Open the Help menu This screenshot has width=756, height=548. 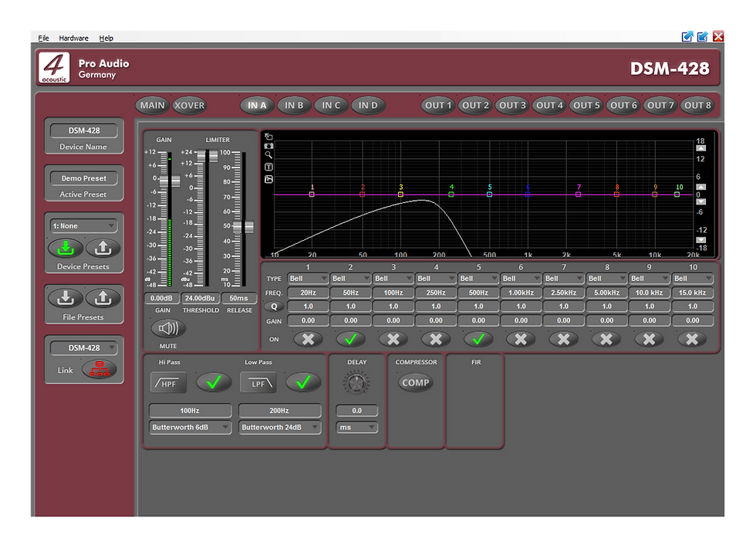point(106,38)
